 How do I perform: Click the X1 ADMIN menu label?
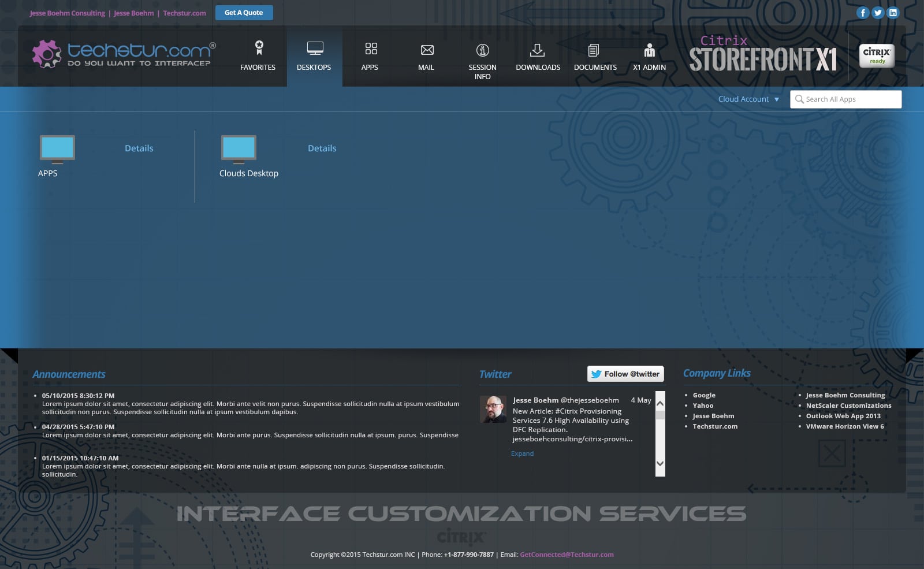pos(649,68)
